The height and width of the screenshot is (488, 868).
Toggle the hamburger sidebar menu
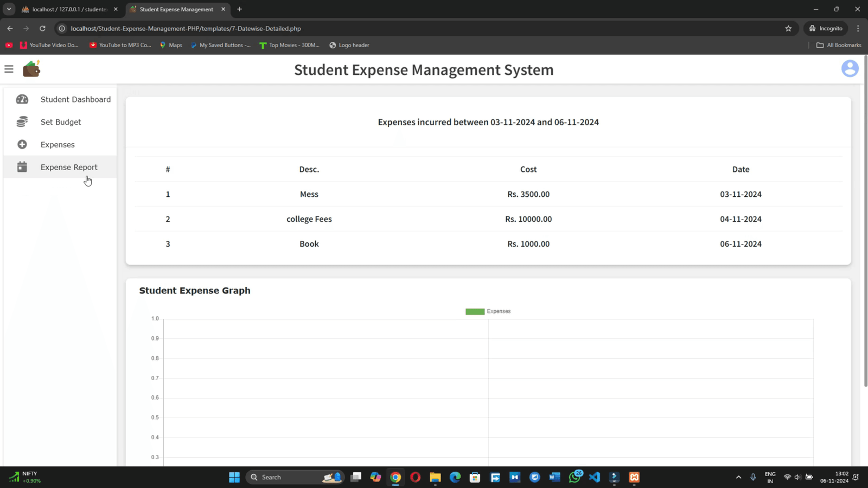click(9, 69)
